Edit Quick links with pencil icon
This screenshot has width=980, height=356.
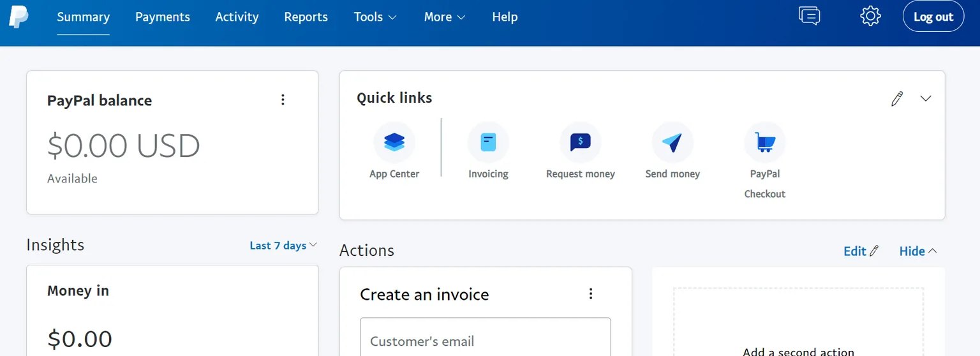coord(897,99)
